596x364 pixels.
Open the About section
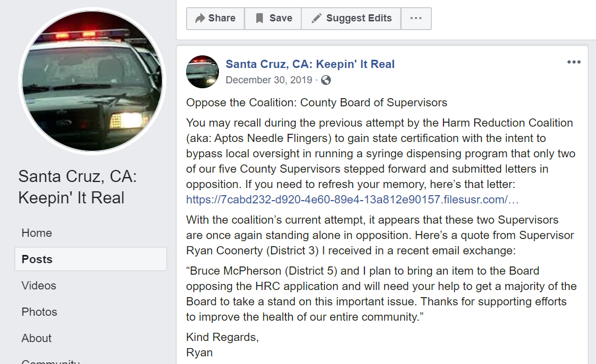[x=37, y=338]
